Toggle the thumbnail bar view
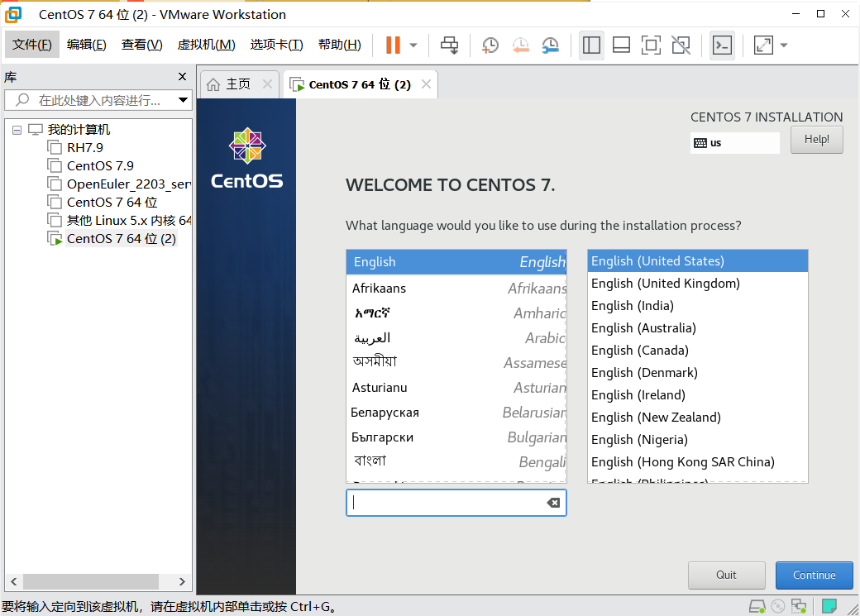860x616 pixels. pos(621,45)
